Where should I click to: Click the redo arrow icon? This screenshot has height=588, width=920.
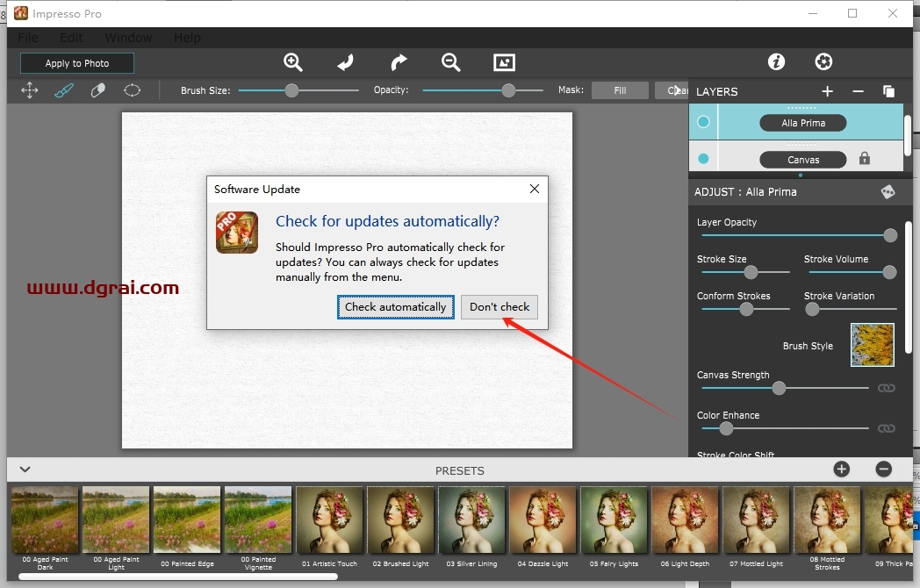[399, 62]
